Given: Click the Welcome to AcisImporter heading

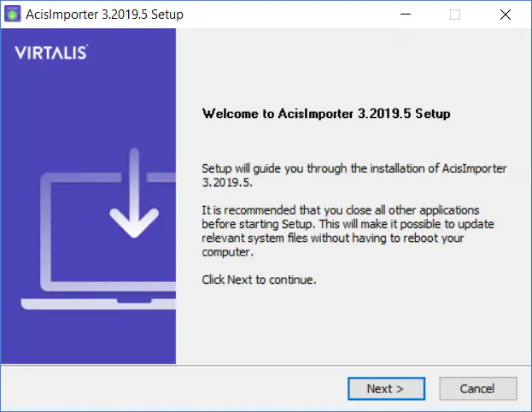Looking at the screenshot, I should [326, 114].
